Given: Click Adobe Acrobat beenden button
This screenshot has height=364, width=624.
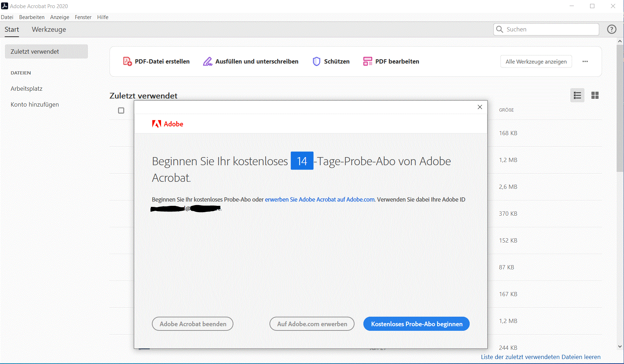Looking at the screenshot, I should [192, 324].
